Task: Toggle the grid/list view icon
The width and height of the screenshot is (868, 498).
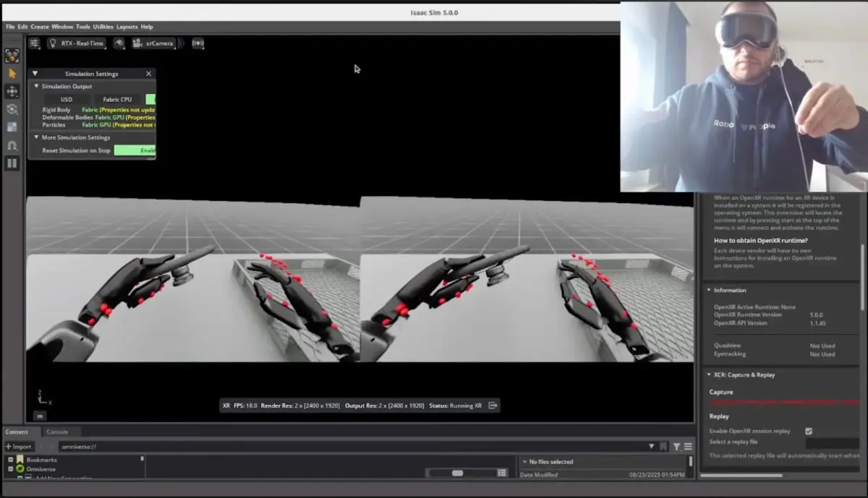Action: (502, 473)
